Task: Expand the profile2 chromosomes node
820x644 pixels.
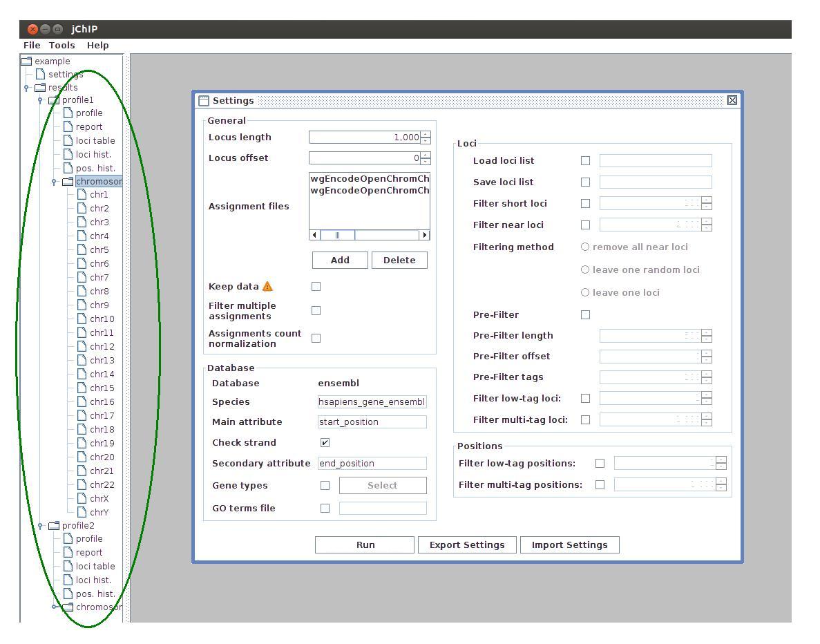Action: (55, 607)
